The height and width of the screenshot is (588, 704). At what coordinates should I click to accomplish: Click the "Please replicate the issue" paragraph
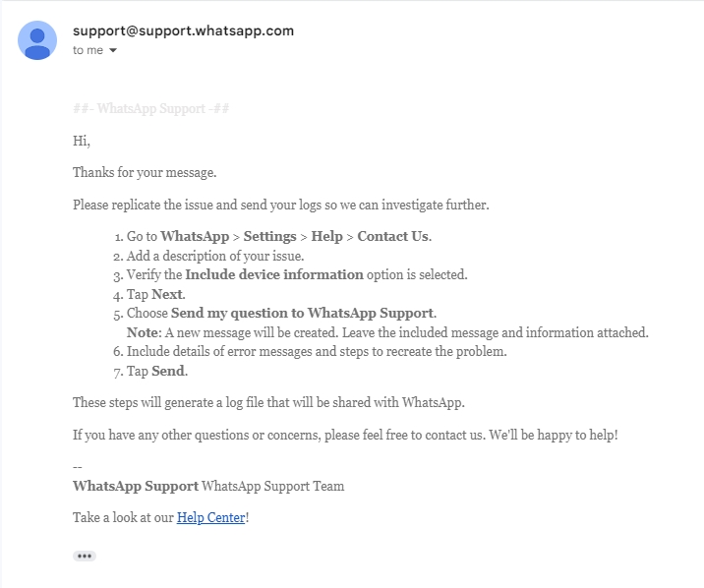click(x=281, y=205)
